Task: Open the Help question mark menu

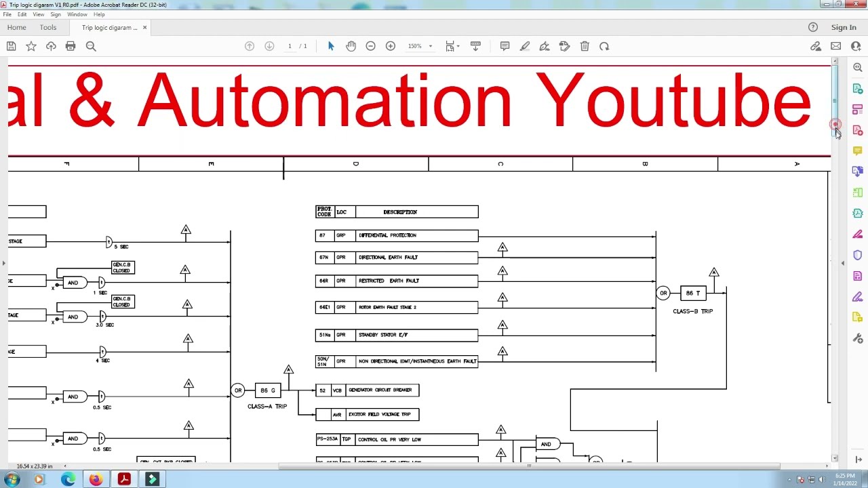Action: pyautogui.click(x=813, y=27)
